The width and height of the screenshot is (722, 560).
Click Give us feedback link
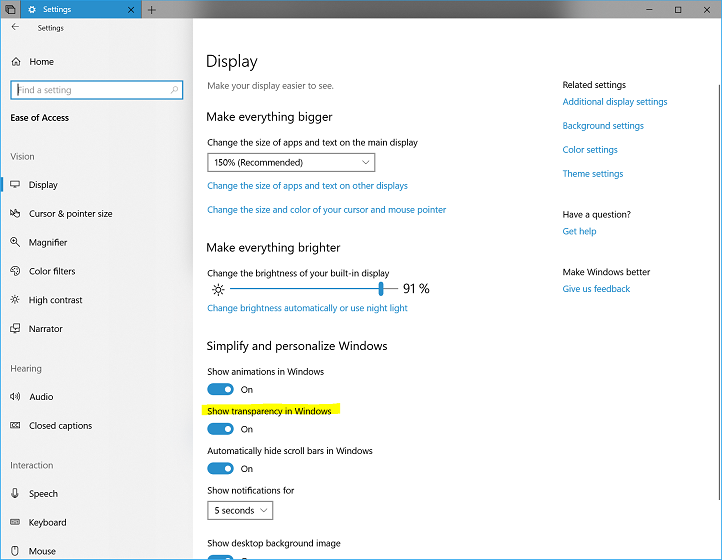[x=596, y=289]
